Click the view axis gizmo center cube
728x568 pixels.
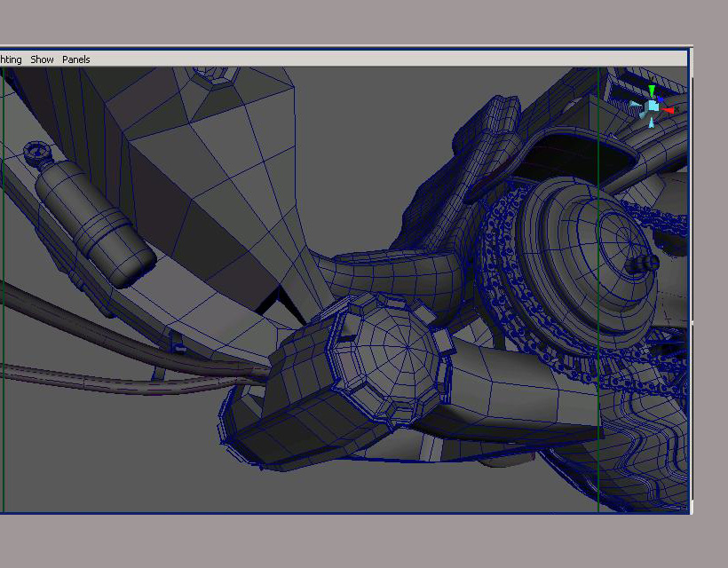click(x=653, y=106)
